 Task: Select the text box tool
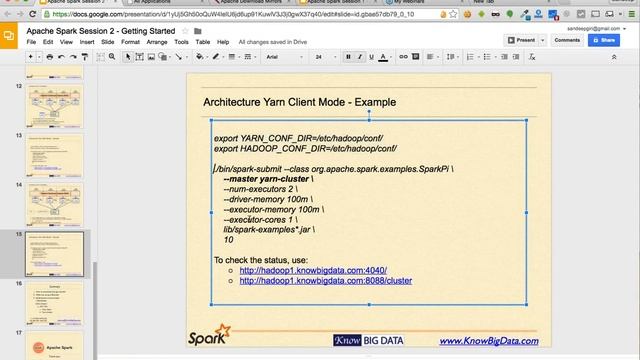click(140, 57)
